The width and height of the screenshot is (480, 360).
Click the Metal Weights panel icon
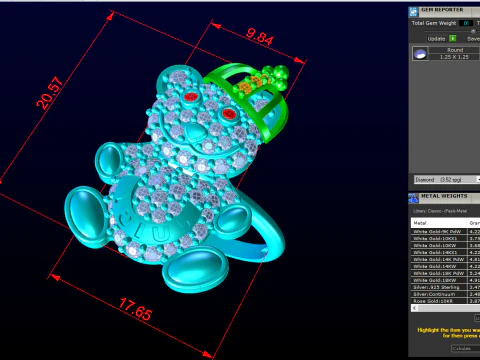coord(414,198)
